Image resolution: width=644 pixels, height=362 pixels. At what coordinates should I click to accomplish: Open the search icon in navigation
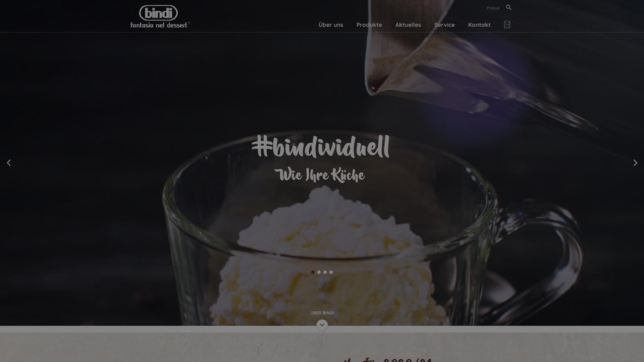[x=508, y=7]
